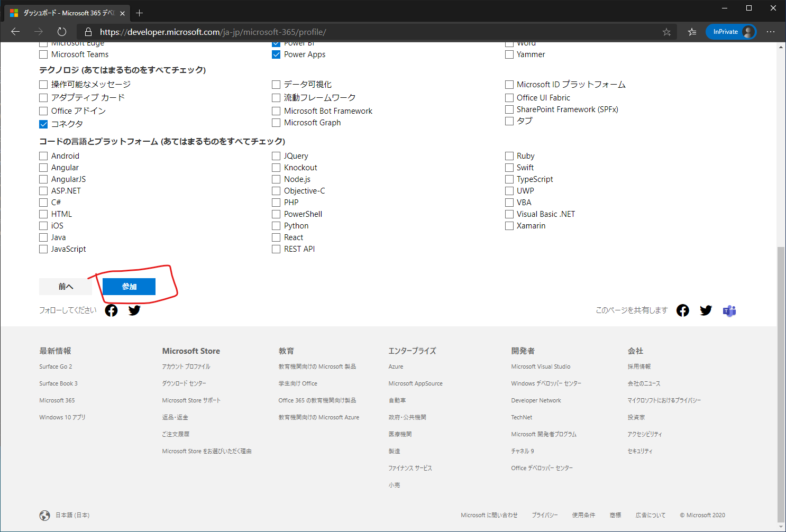Share this page to Microsoft Teams

[x=729, y=310]
